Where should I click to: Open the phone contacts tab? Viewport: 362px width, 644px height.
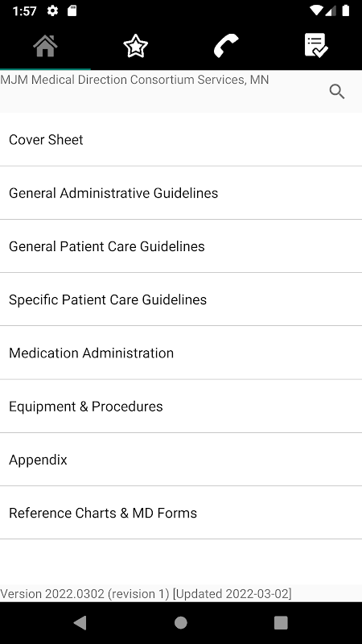[226, 46]
